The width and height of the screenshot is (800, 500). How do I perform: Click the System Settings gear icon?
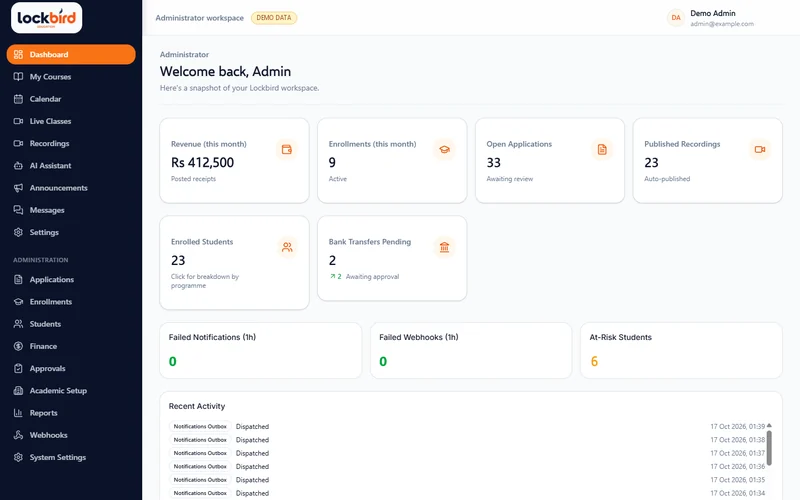[18, 457]
